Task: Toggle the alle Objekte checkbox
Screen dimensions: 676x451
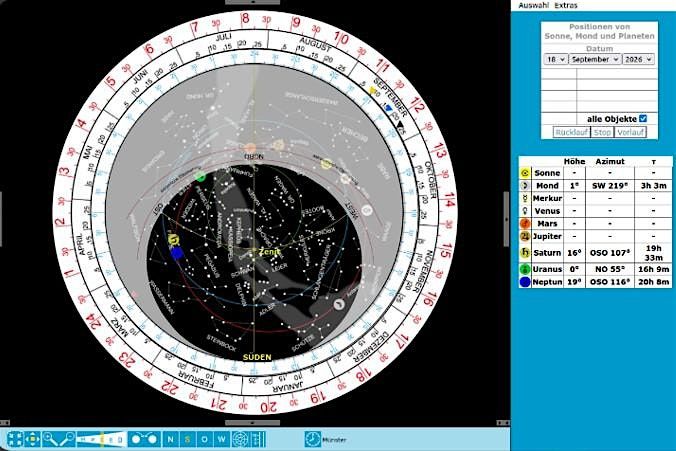Action: point(643,119)
